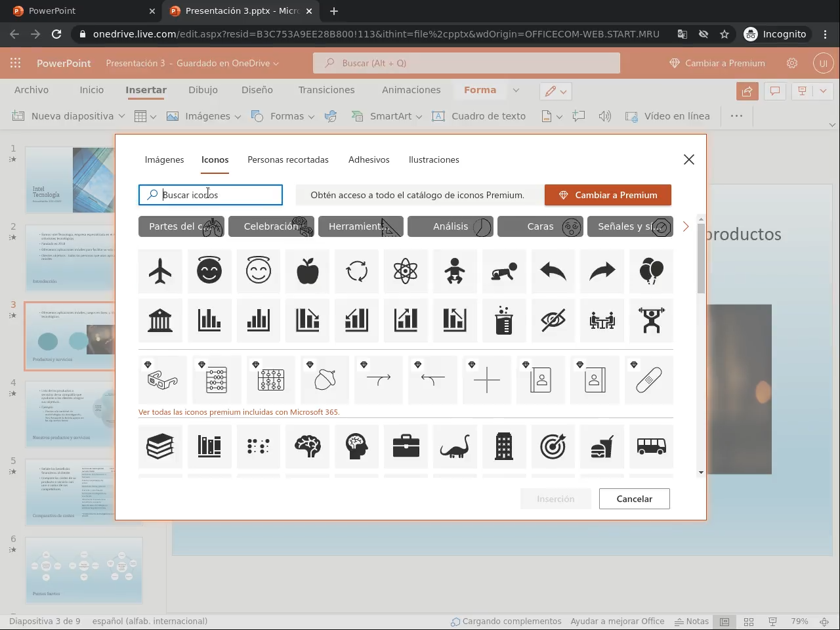Pick the atom icon

pyautogui.click(x=406, y=271)
